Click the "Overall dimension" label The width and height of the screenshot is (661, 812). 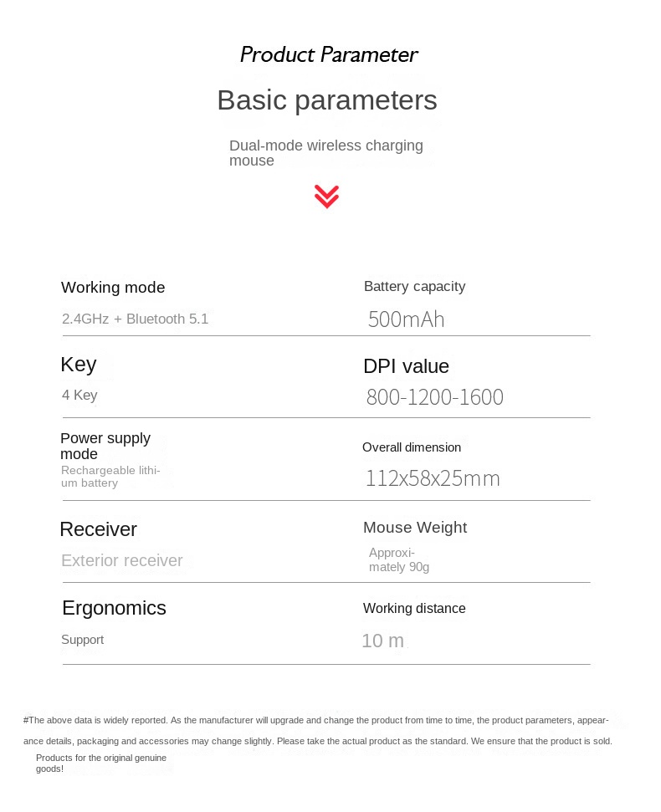tap(411, 447)
